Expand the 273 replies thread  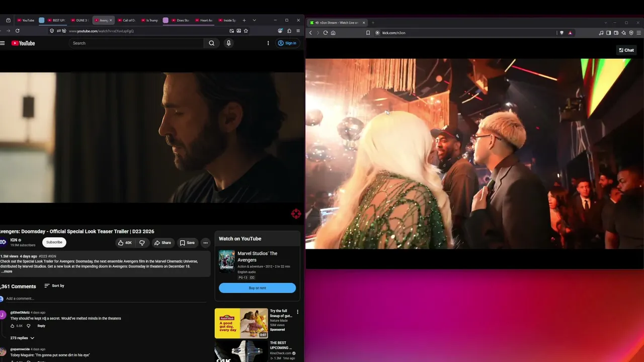(x=22, y=338)
